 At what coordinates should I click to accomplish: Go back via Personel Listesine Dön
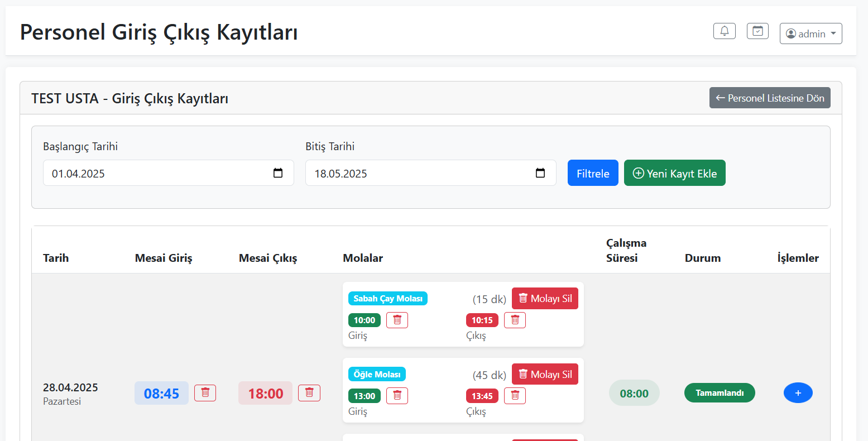(769, 98)
